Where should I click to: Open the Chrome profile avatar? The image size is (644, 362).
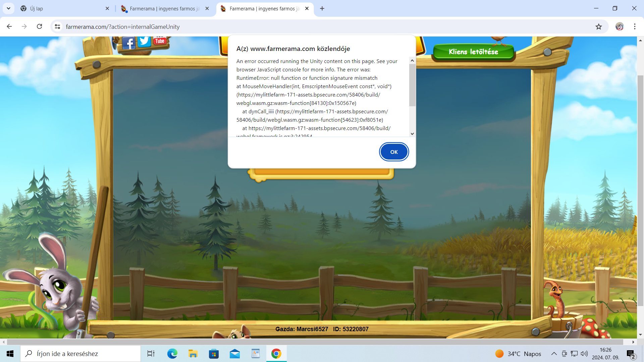coord(620,26)
